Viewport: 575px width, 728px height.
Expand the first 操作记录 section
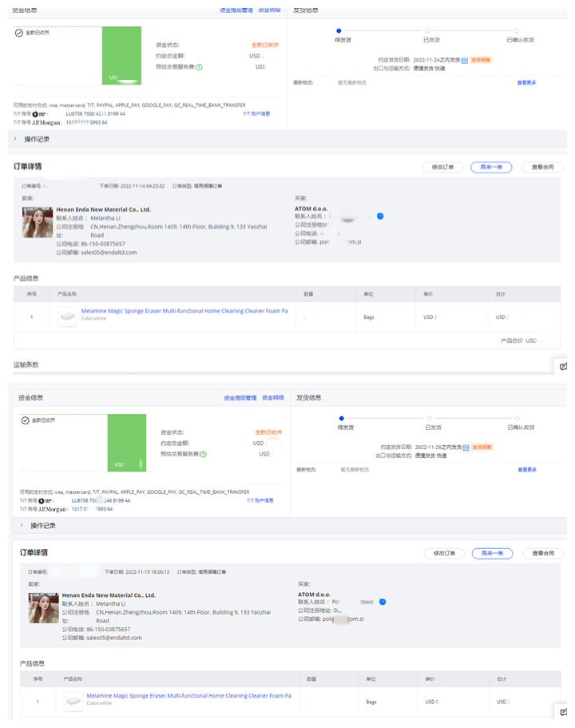pos(18,139)
